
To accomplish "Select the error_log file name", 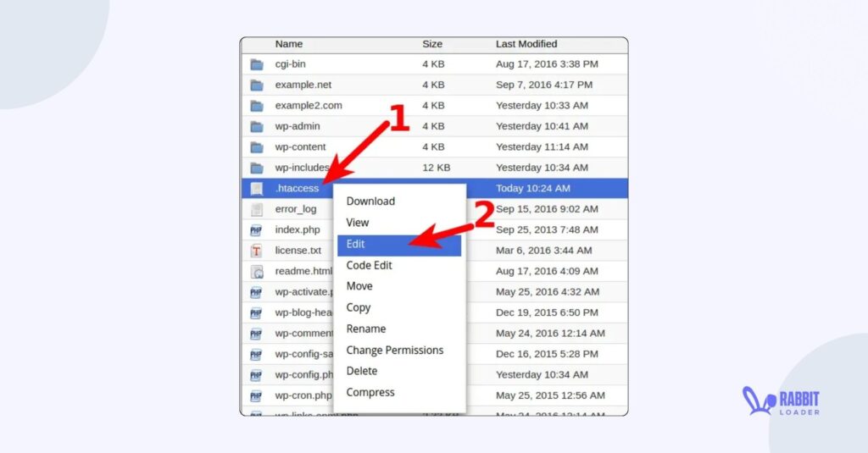I will (296, 209).
